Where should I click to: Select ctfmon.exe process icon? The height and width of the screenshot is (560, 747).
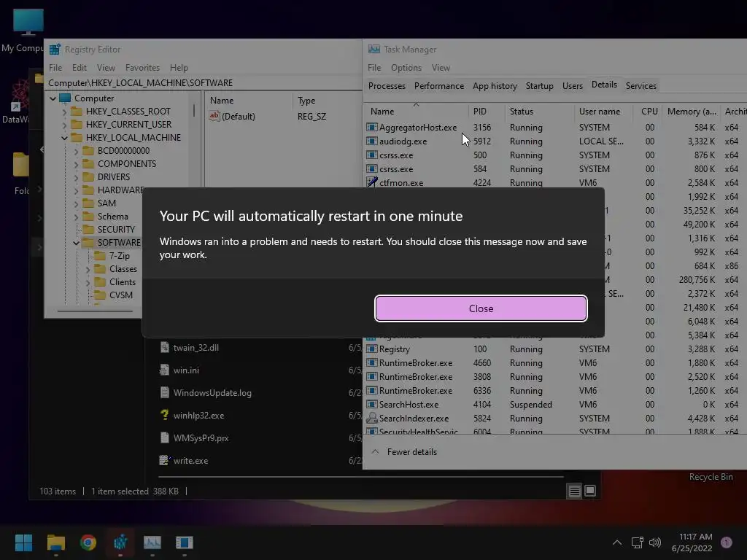[x=371, y=182]
